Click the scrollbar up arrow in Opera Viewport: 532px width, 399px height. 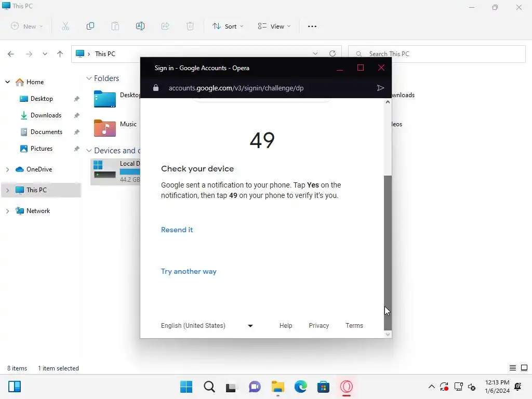(388, 102)
